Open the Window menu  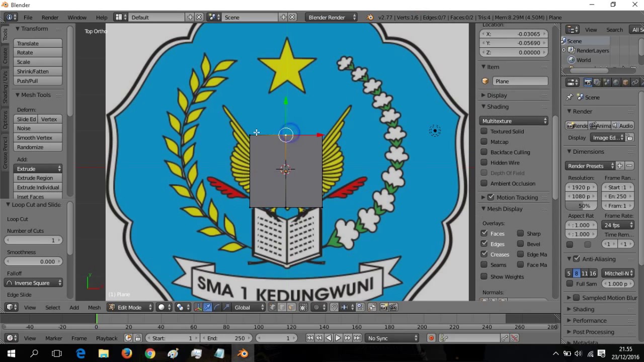click(x=77, y=17)
